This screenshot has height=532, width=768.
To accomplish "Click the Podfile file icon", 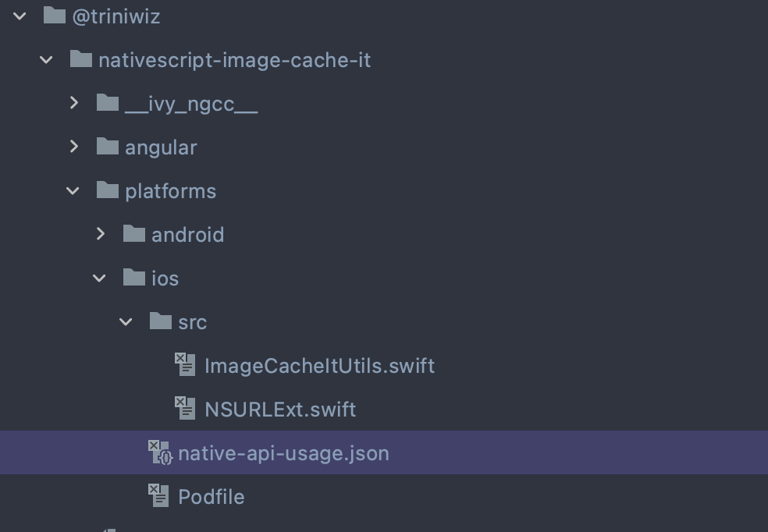I will [x=158, y=496].
